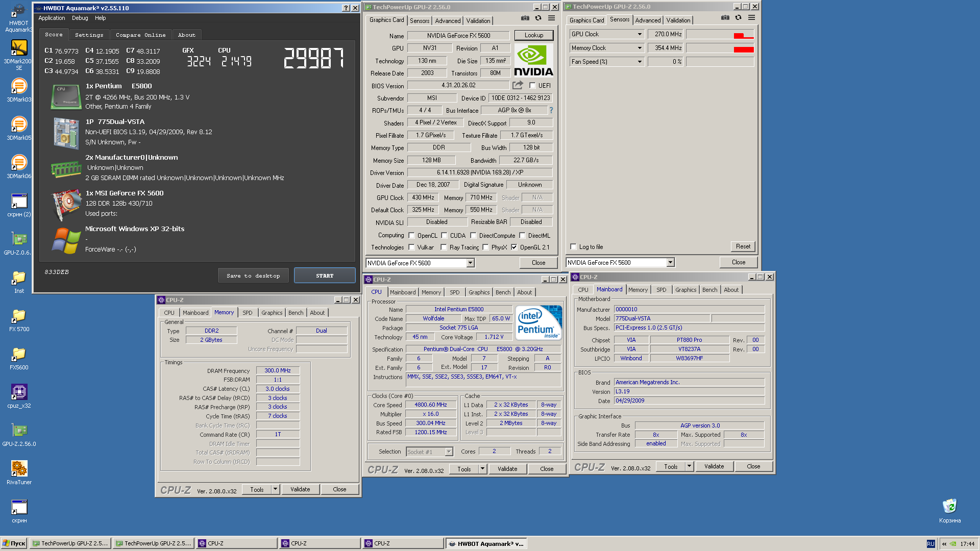The width and height of the screenshot is (980, 551).
Task: Expand Tools arrow in CPU-Z Memory window
Action: [x=275, y=489]
